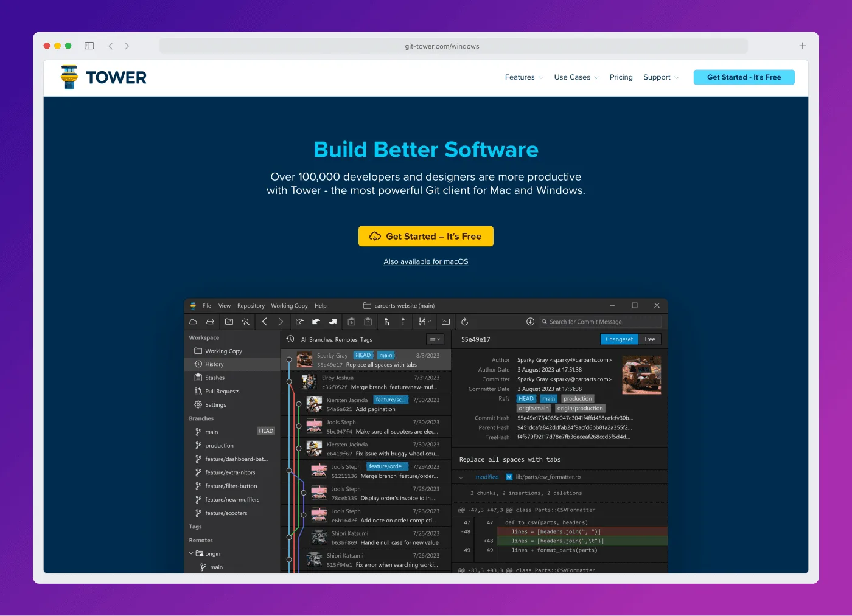The image size is (852, 616).
Task: Toggle the browser sidebar icon
Action: coord(89,46)
